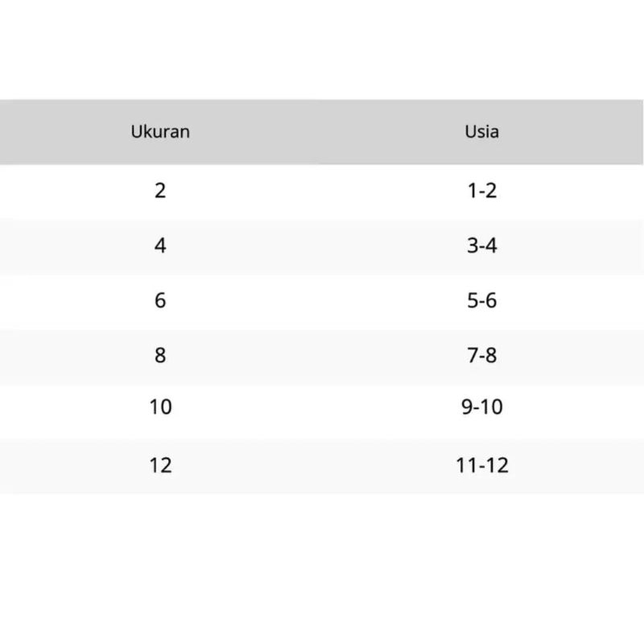The height and width of the screenshot is (644, 644).
Task: Select size 10 in the Ukuran column
Action: click(160, 407)
